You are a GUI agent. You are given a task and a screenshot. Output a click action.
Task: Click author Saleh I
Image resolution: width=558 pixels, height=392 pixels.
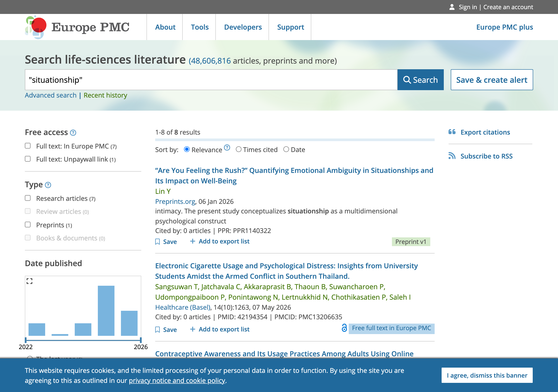coord(400,297)
